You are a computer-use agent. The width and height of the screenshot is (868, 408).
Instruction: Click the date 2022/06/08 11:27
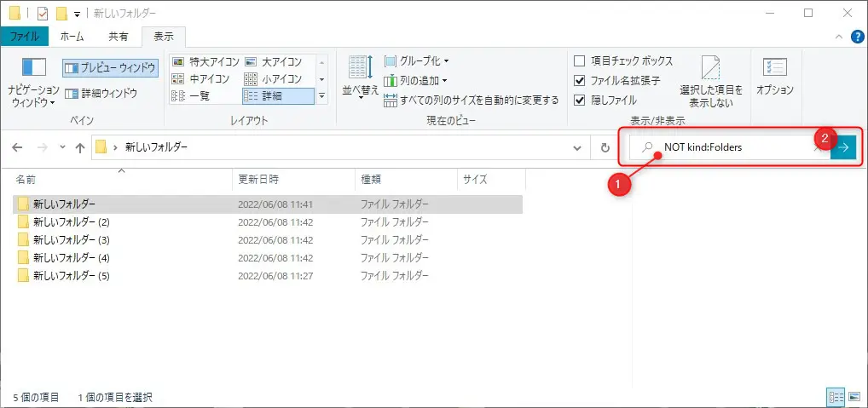point(275,275)
